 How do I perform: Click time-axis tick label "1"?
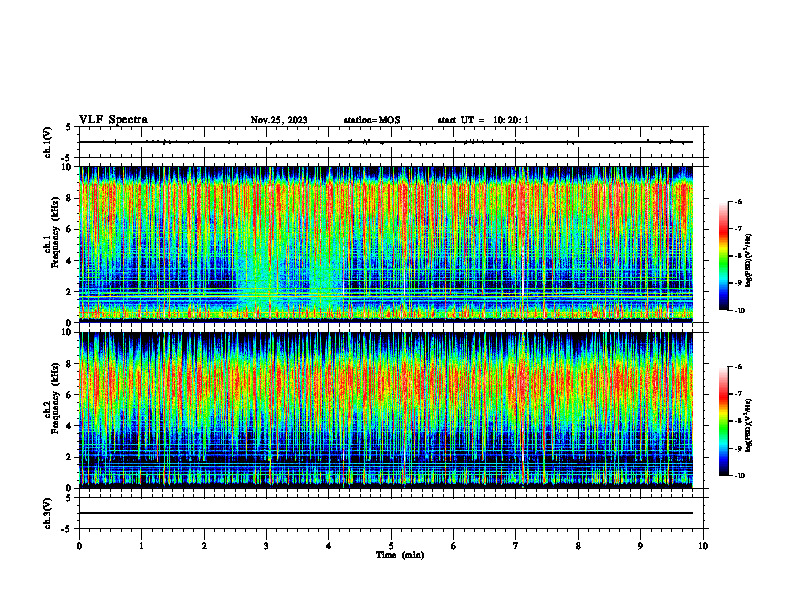click(141, 546)
